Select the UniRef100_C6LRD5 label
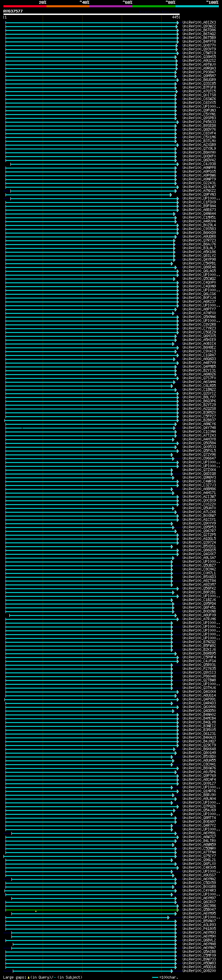The height and width of the screenshot is (980, 222). click(x=199, y=386)
